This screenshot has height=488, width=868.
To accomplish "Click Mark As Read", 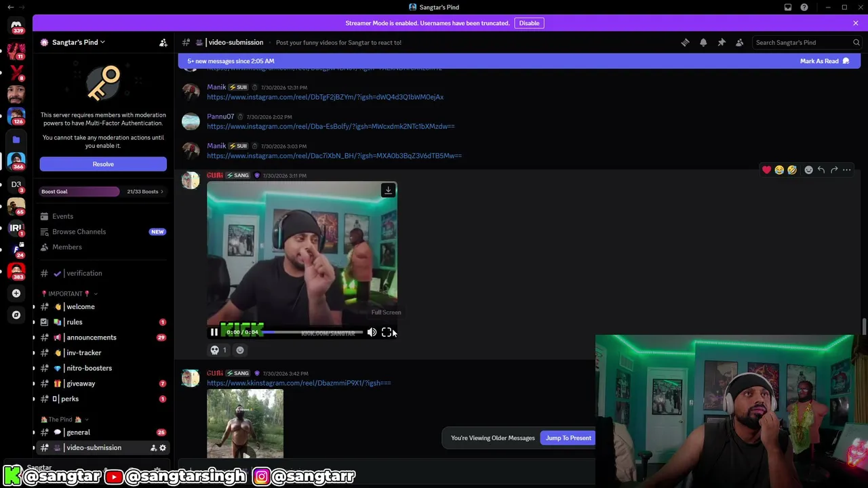I will 825,61.
